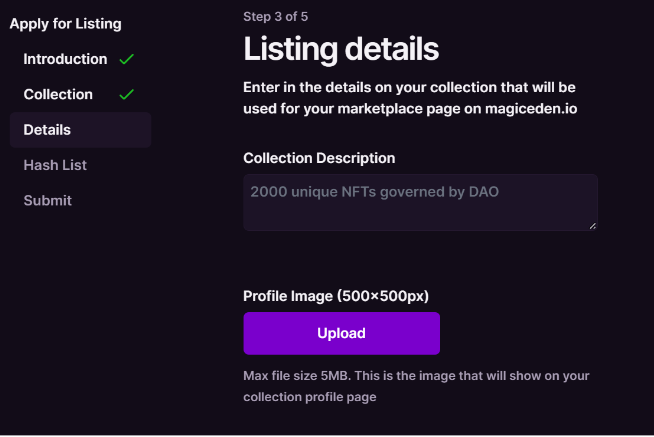
Task: Grab the description textarea resize handle
Action: click(592, 226)
